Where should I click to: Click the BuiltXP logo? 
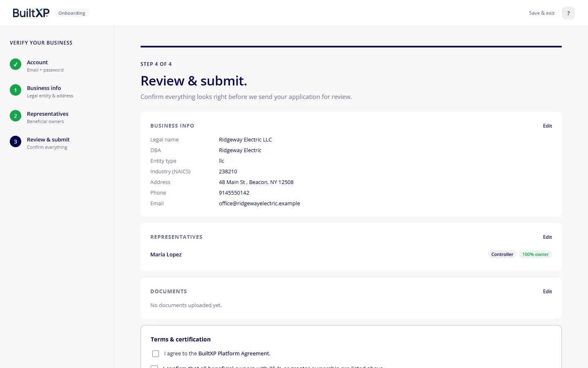pyautogui.click(x=31, y=13)
